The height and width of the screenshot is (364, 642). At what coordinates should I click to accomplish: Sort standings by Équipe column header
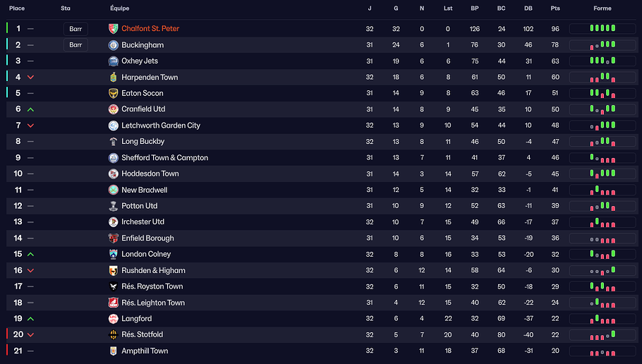click(x=119, y=8)
